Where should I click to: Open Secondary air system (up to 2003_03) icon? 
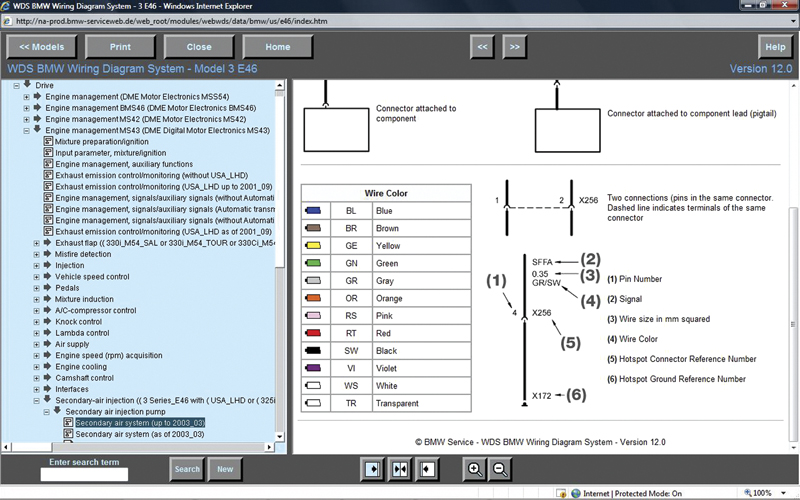[x=68, y=422]
